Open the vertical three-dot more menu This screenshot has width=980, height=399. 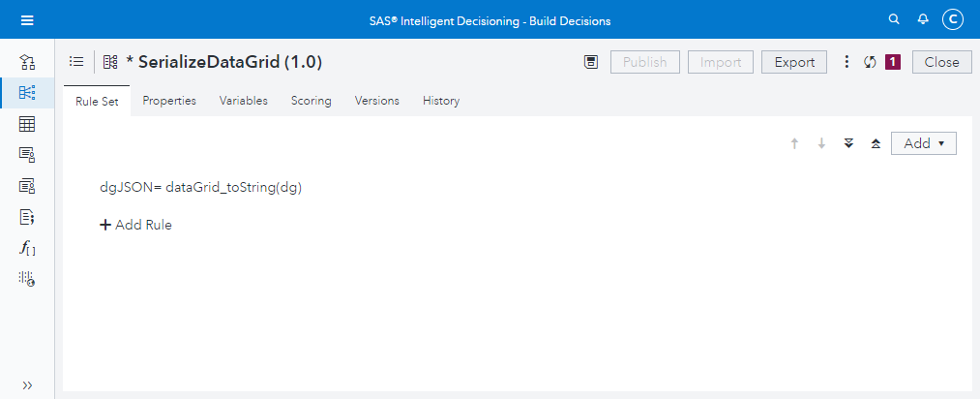point(846,62)
